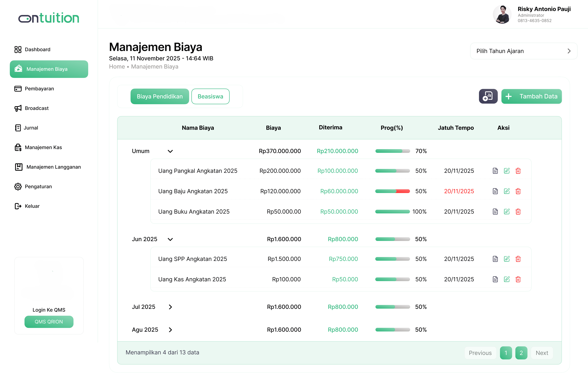Switch to the Beasiswa tab

point(210,96)
